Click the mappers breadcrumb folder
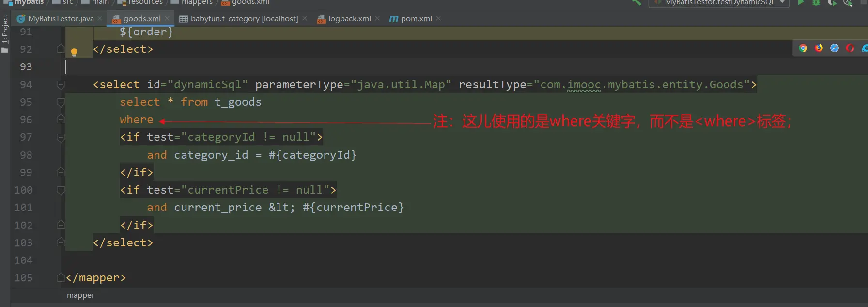This screenshot has width=868, height=307. [197, 2]
